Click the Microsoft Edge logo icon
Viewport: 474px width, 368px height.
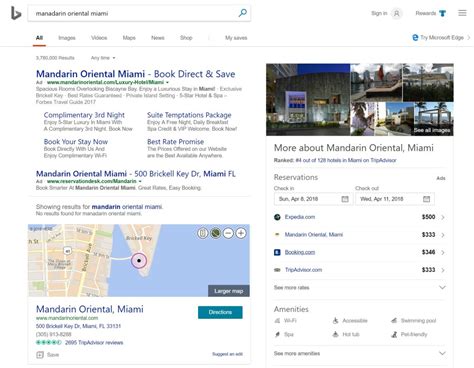[415, 37]
